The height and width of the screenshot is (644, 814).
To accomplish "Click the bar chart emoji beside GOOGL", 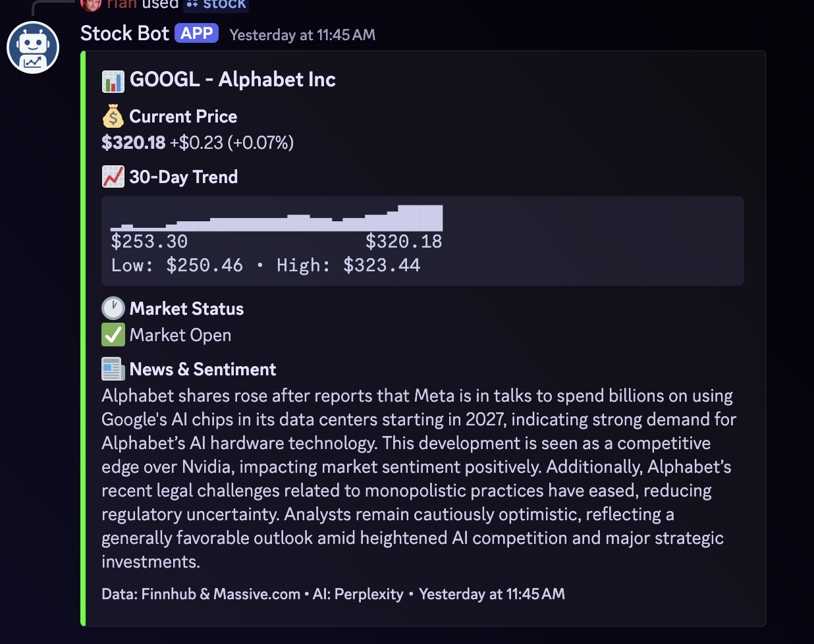I will (113, 80).
